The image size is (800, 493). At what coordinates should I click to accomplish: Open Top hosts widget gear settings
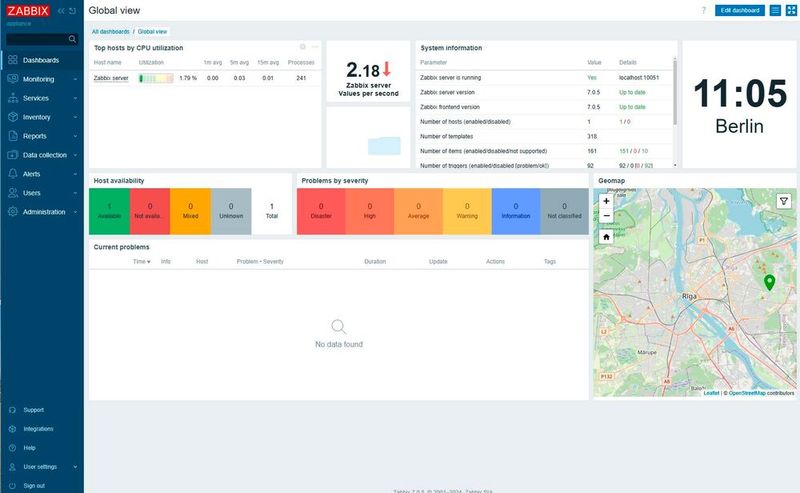(x=303, y=47)
